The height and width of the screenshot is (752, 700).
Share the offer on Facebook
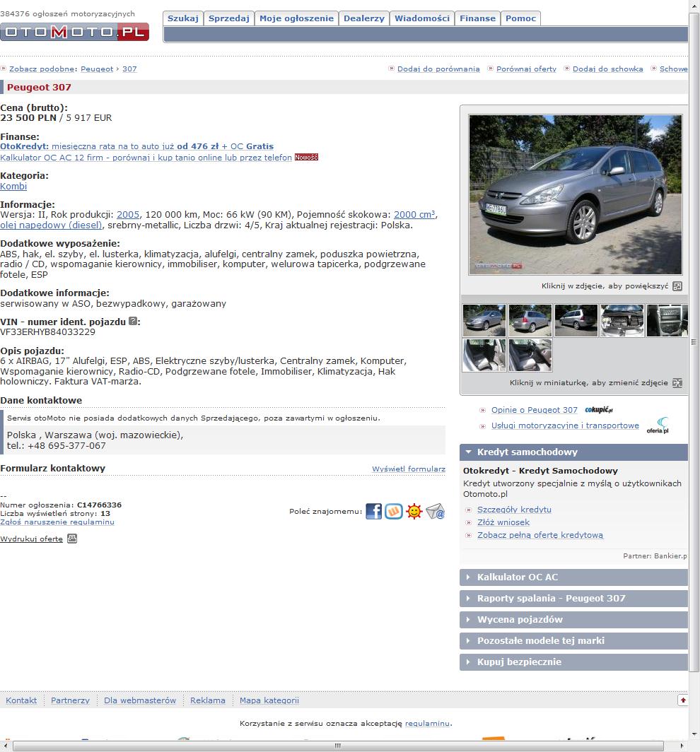click(x=374, y=511)
